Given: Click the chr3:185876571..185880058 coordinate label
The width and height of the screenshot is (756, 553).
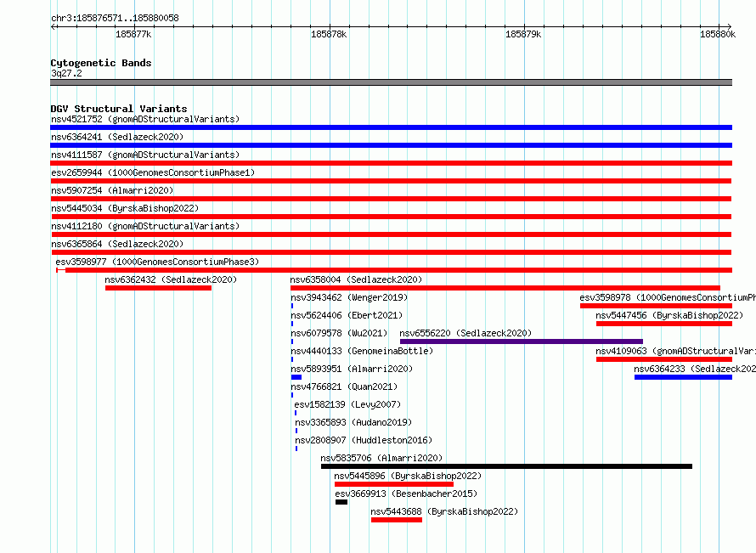Looking at the screenshot, I should [115, 18].
